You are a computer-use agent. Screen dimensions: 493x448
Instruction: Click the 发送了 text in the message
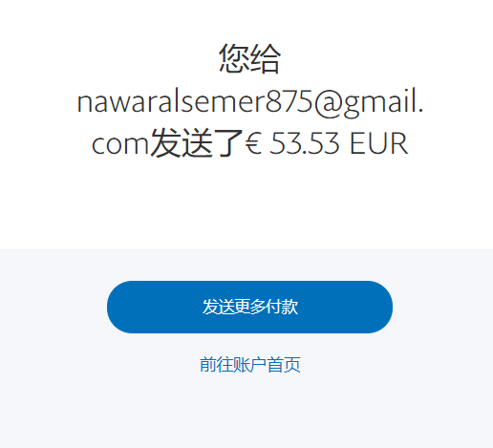coord(197,143)
